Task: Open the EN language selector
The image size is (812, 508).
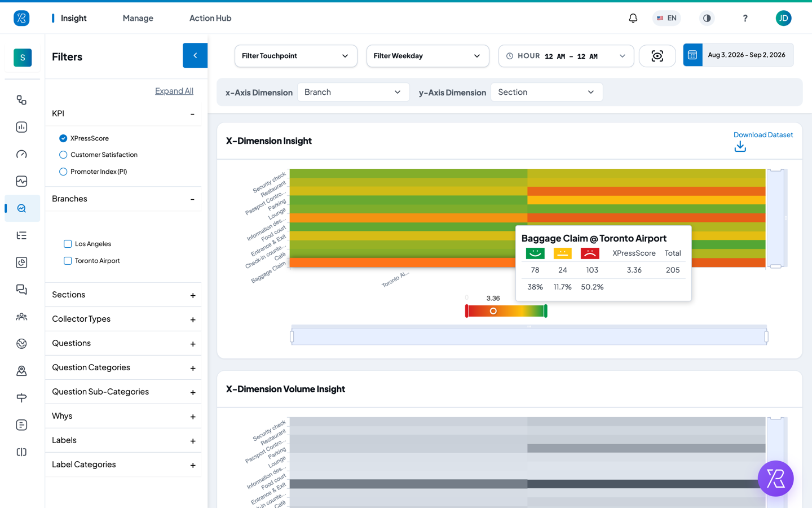Action: tap(667, 18)
